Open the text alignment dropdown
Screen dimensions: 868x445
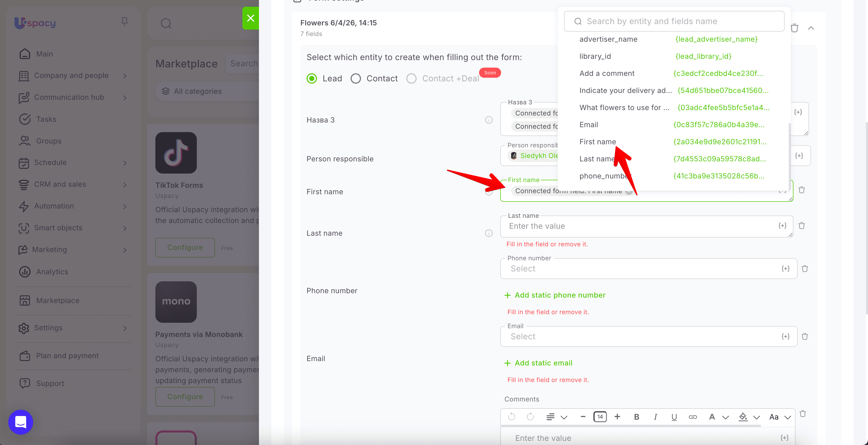click(557, 417)
